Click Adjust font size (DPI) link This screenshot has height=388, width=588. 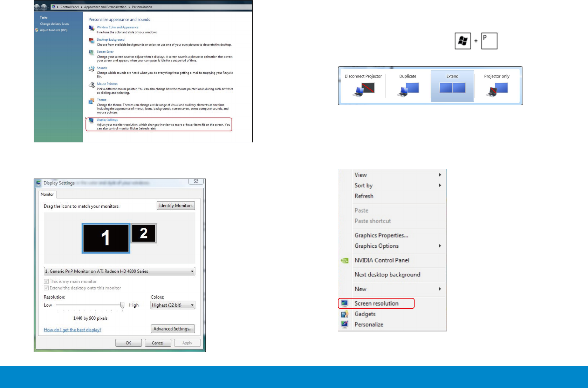pyautogui.click(x=54, y=30)
